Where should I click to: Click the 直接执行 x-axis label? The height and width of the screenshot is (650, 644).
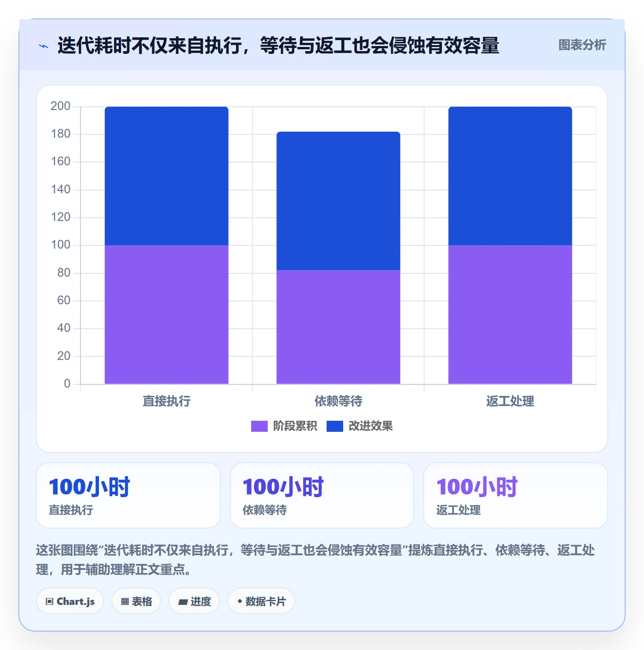point(167,401)
